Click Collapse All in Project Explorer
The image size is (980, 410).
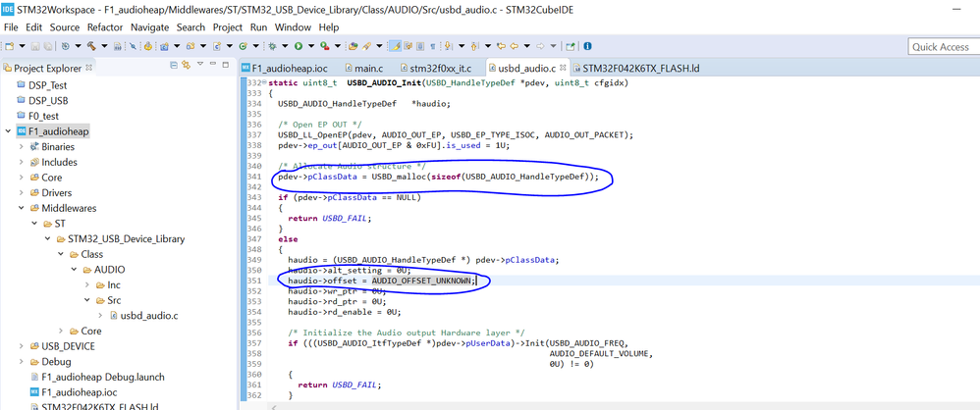[174, 65]
